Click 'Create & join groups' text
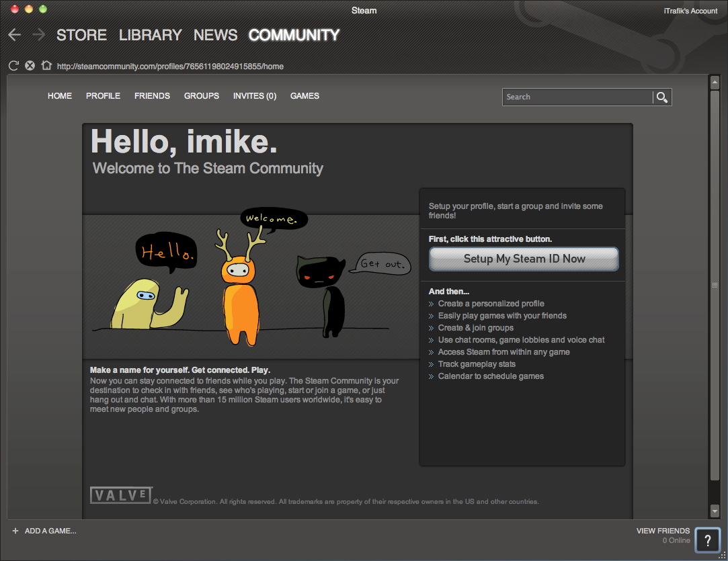Screen dimensions: 728x561 point(476,328)
